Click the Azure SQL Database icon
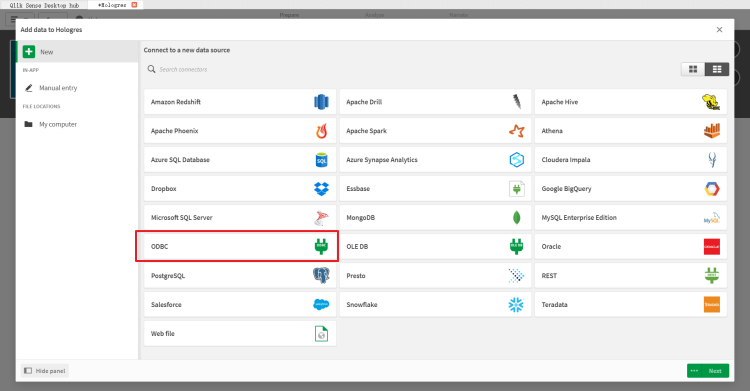The image size is (750, 391). (321, 160)
